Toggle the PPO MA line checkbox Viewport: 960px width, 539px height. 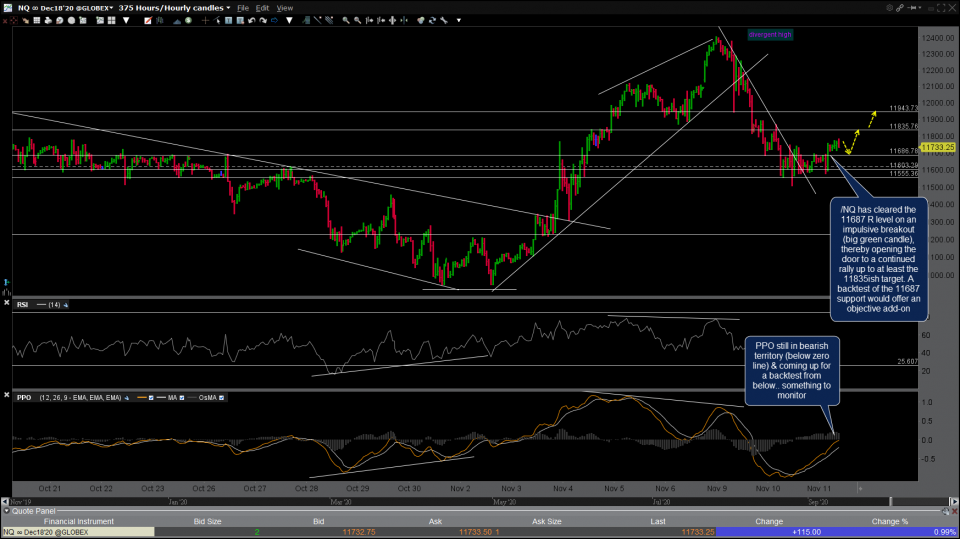click(182, 398)
